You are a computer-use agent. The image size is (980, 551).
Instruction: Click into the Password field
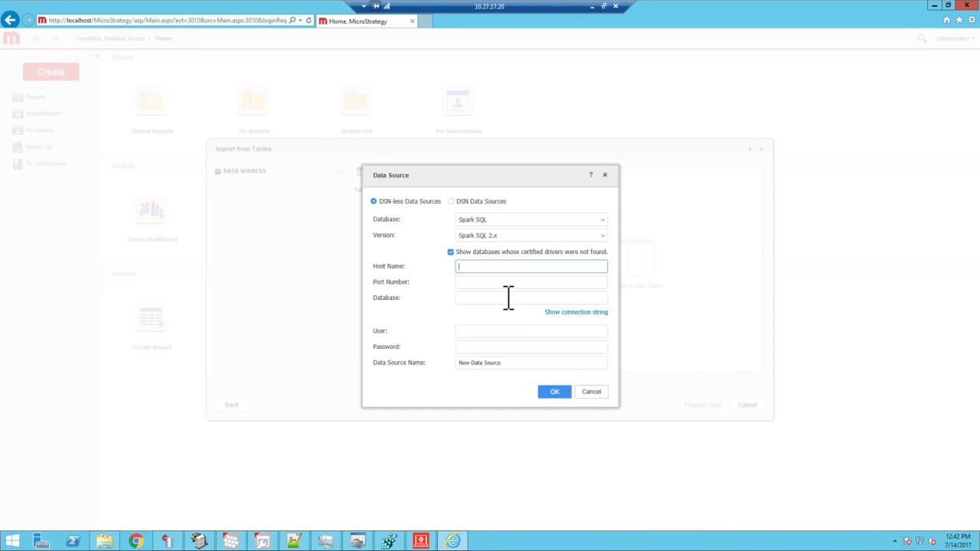[x=531, y=347]
